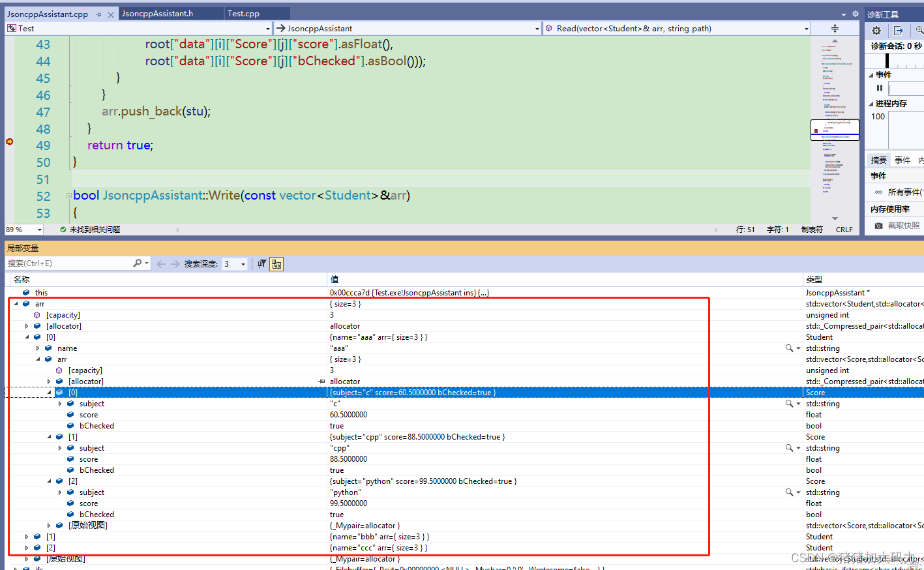Switch to JsoncppAssistant.h tab
Viewport: 924px width, 570px height.
click(158, 13)
